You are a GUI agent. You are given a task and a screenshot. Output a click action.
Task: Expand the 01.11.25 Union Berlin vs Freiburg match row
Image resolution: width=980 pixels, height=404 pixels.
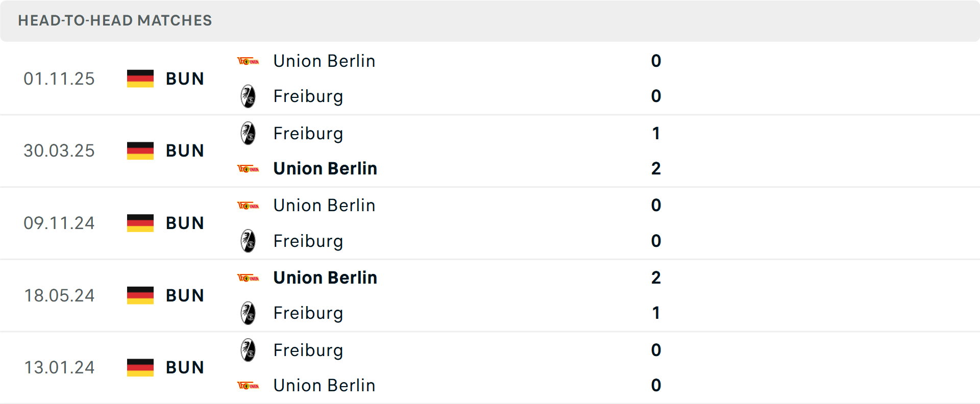(x=490, y=79)
